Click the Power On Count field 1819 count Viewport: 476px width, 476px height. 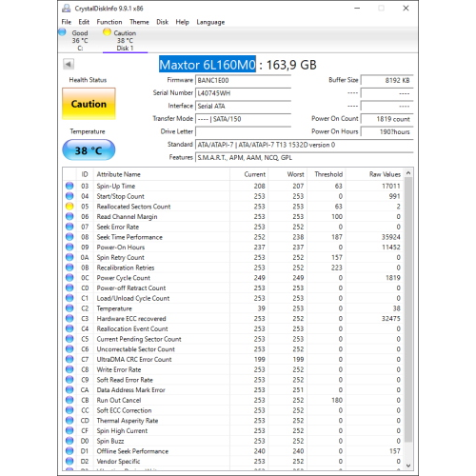(387, 119)
